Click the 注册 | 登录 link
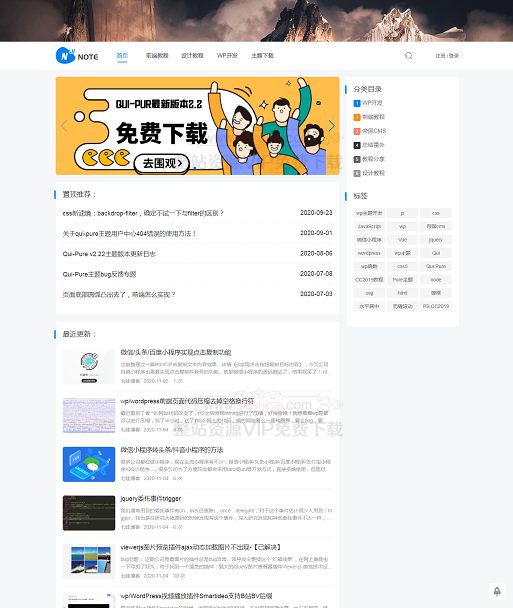The width and height of the screenshot is (513, 608). (x=447, y=56)
